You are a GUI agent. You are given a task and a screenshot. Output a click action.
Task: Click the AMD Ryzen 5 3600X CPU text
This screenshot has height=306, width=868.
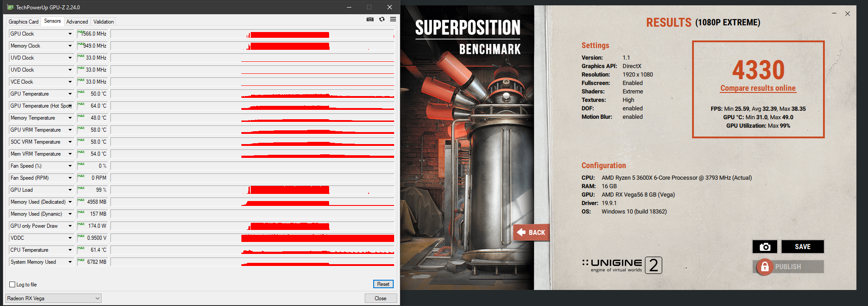[676, 178]
